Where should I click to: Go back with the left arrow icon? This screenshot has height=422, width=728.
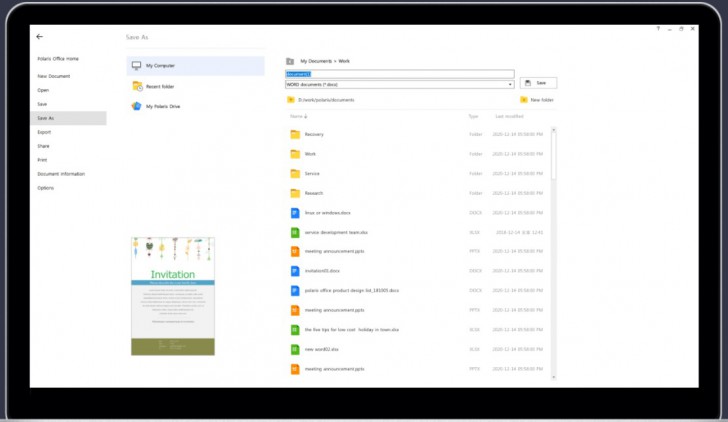(x=39, y=37)
